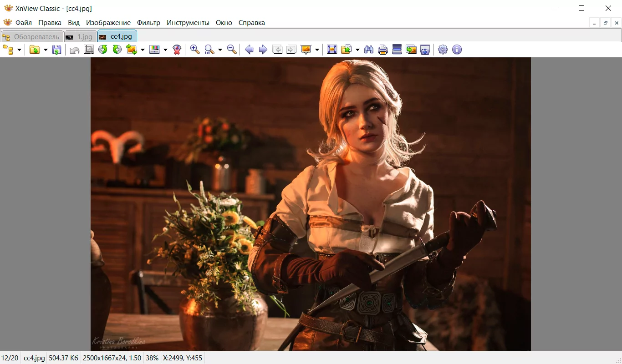This screenshot has height=364, width=622.
Task: Click the 504.37 Кб file size text
Action: 64,358
